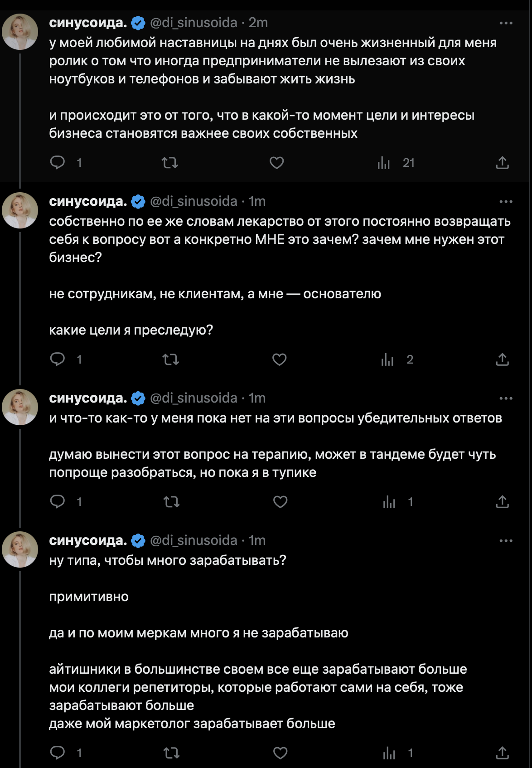Open more options on the терапию tweet
The image size is (532, 768).
coord(505,398)
